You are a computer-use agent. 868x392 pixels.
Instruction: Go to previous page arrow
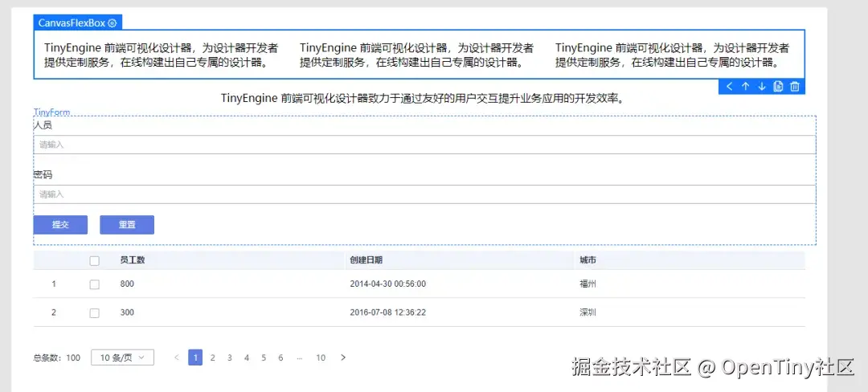pyautogui.click(x=177, y=357)
